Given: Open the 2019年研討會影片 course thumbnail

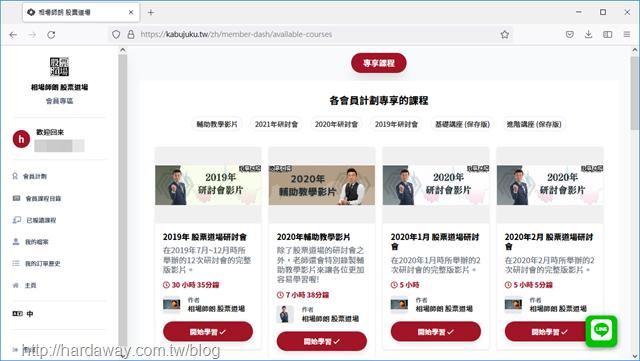Looking at the screenshot, I should click(208, 185).
